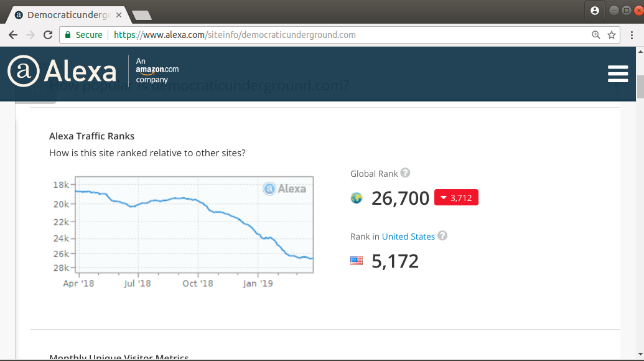Click the 'Jan '19' chart axis label
Image resolution: width=644 pixels, height=361 pixels.
[258, 283]
